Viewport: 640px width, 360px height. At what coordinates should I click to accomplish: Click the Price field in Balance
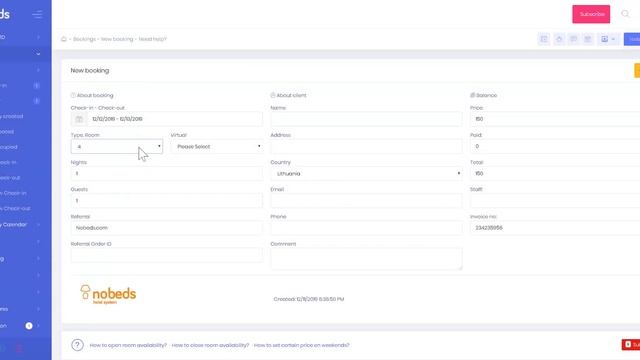[x=555, y=119]
